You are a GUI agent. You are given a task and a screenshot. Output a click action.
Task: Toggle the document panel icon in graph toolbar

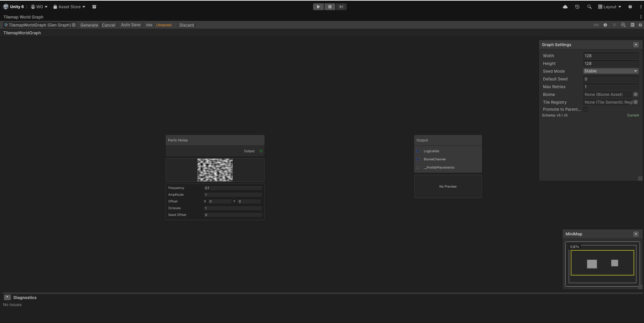point(632,25)
